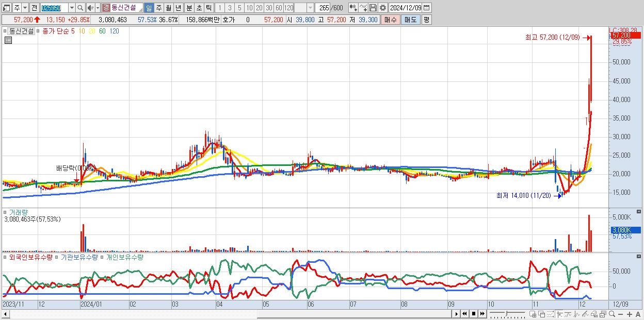
Task: Click the 평 button
Action: pyautogui.click(x=426, y=20)
